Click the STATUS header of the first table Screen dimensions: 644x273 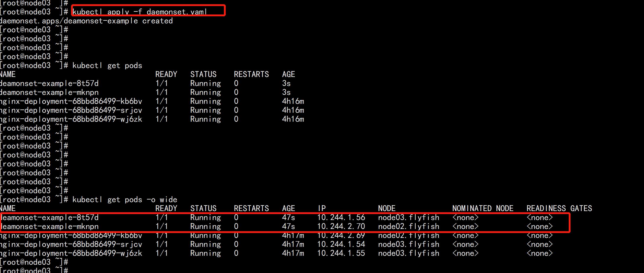coord(203,74)
